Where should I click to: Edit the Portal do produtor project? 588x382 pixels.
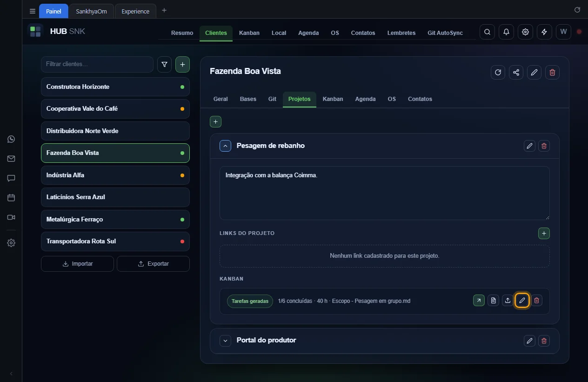(529, 341)
